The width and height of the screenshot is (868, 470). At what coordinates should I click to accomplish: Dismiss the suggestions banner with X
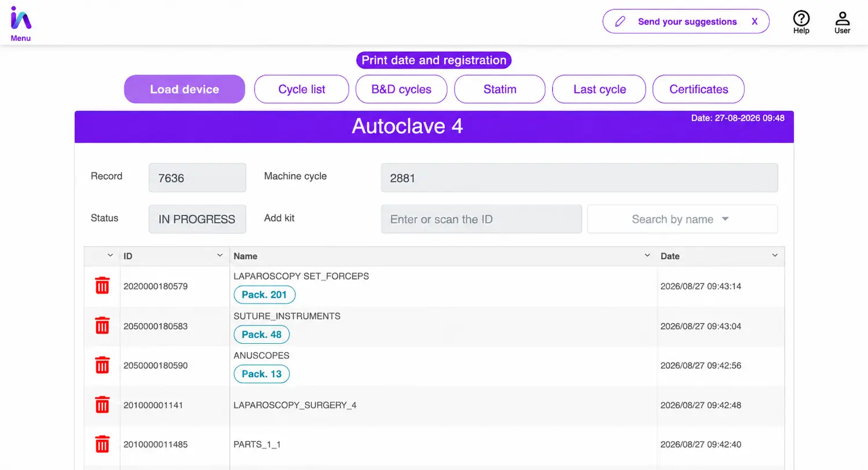tap(755, 22)
